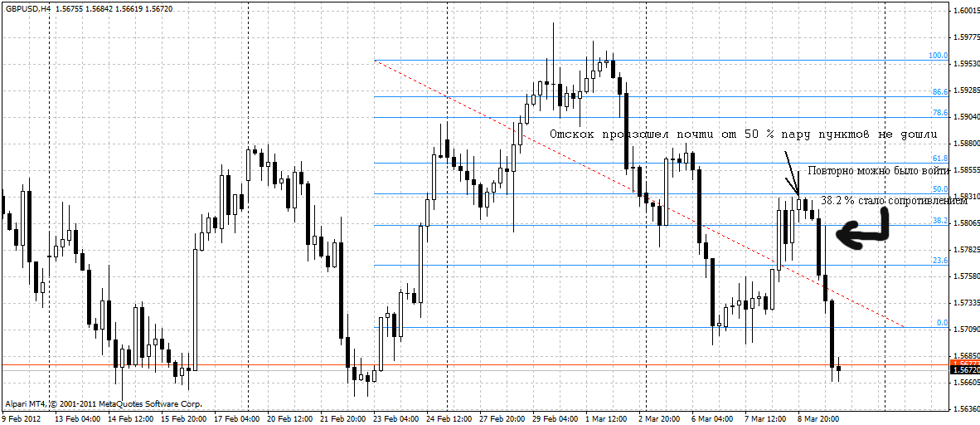Click price 1.59530 on the price axis
Viewport: 980px width, 425px height.
[x=967, y=64]
